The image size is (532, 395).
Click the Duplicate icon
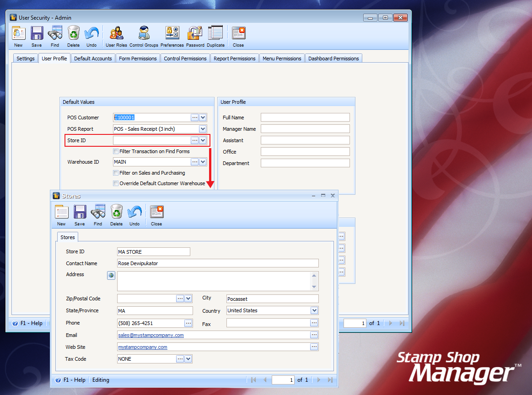[215, 36]
